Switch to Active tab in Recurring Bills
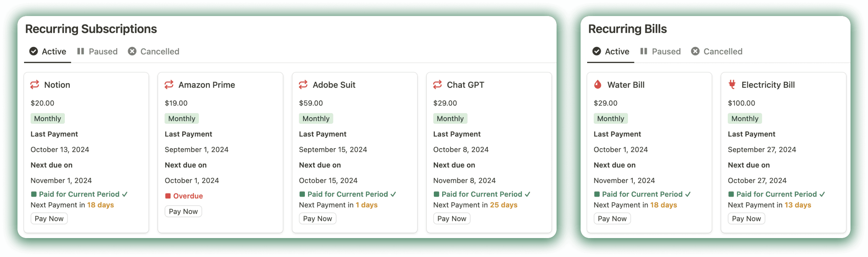The height and width of the screenshot is (257, 868). coord(611,51)
